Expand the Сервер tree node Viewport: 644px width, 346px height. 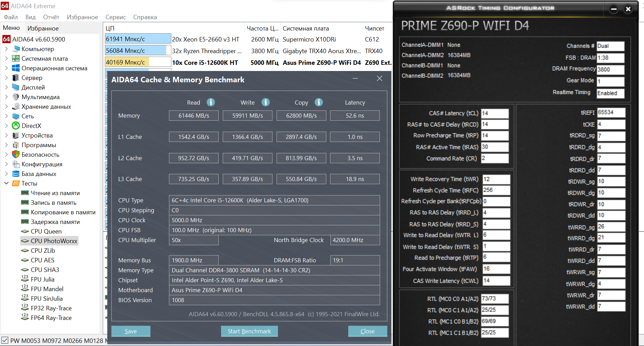click(6, 78)
